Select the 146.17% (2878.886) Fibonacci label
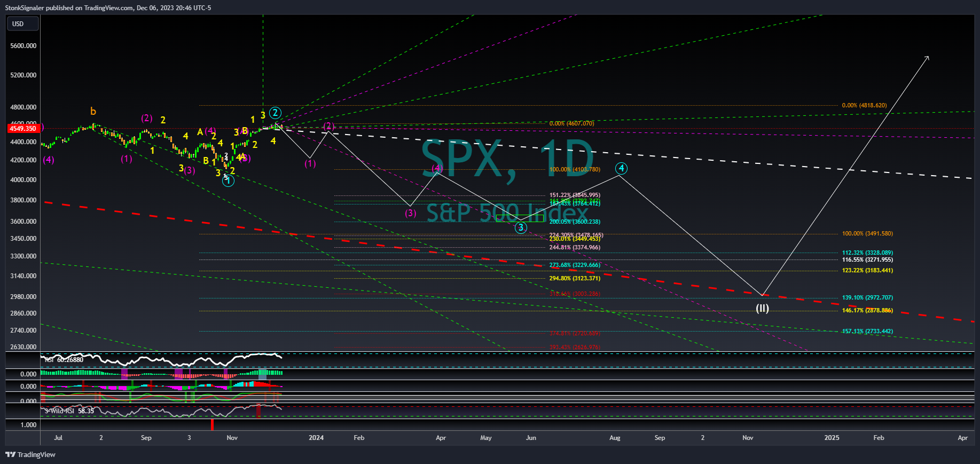The width and height of the screenshot is (980, 464). click(x=867, y=311)
